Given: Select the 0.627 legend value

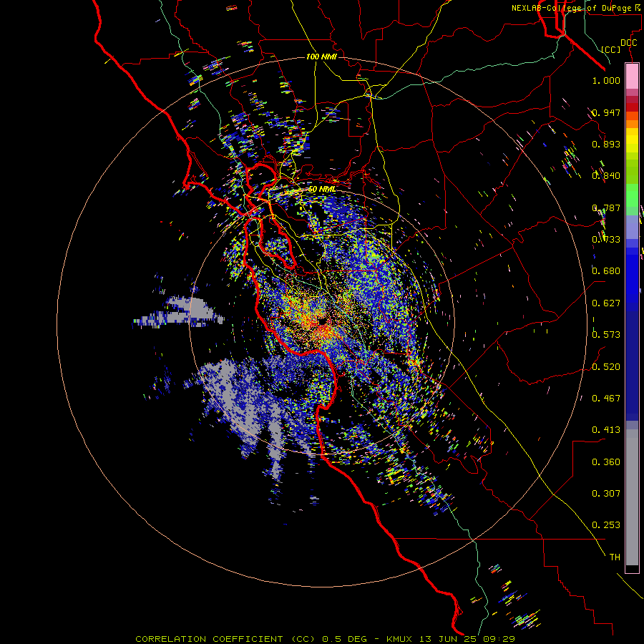Looking at the screenshot, I should click(x=606, y=303).
